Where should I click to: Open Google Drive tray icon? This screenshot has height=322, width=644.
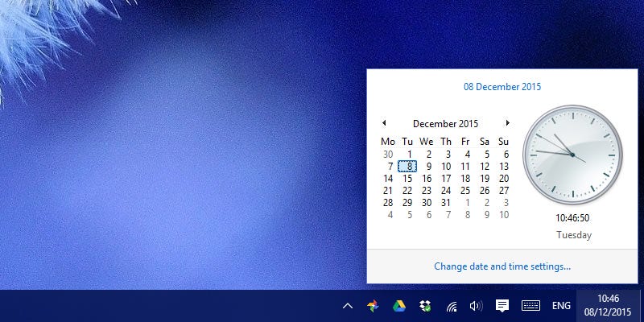[398, 306]
